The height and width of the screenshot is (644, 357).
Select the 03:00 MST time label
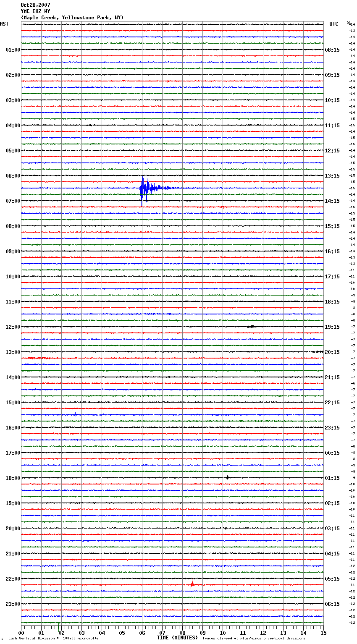pos(13,100)
